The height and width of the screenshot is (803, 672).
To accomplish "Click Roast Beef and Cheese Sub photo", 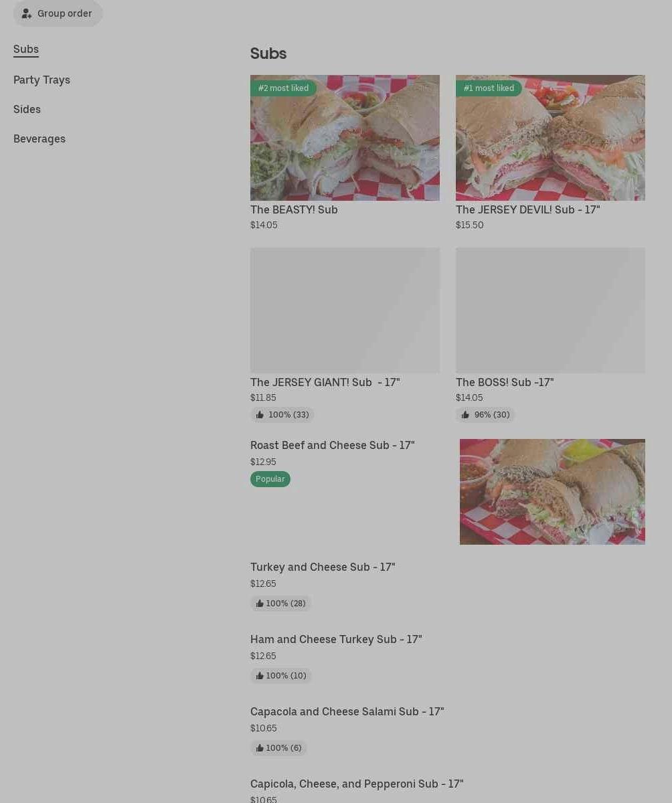I will point(552,492).
